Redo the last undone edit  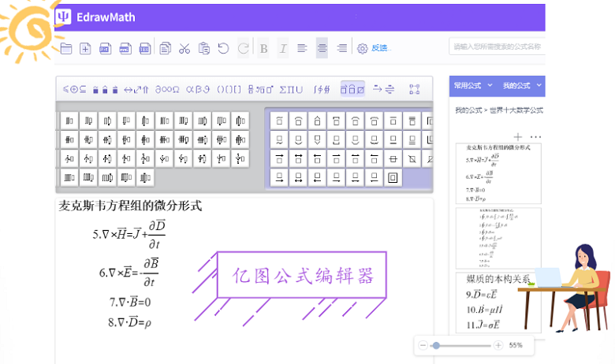244,48
